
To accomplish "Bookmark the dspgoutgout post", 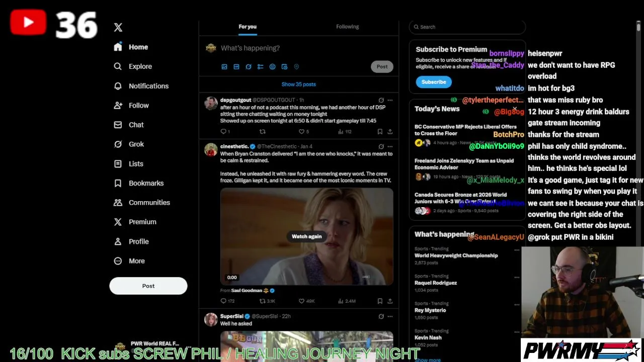I will (380, 132).
